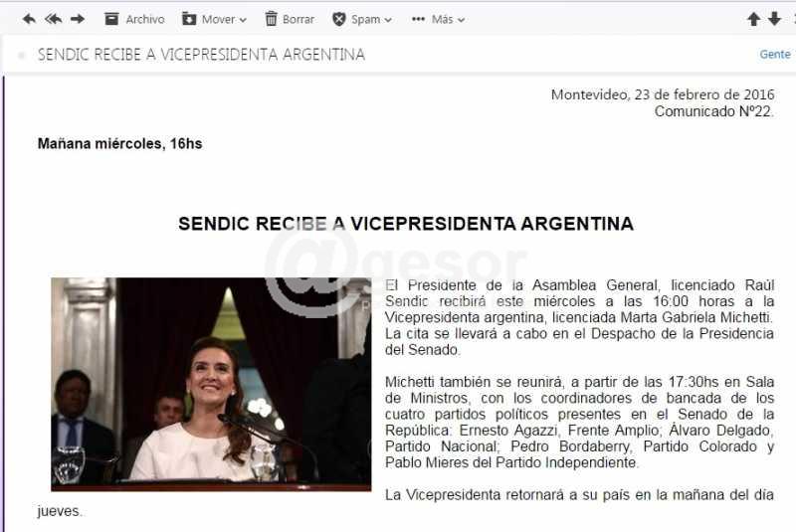This screenshot has height=532, width=796.
Task: Expand the Mover dropdown arrow
Action: pos(243,20)
